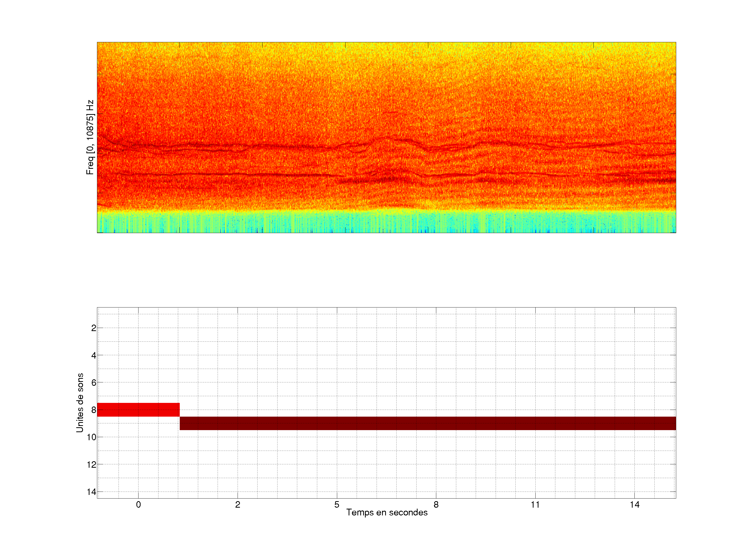This screenshot has height=560, width=747.
Task: Click the x-axis tick label '0'
Action: (x=139, y=505)
